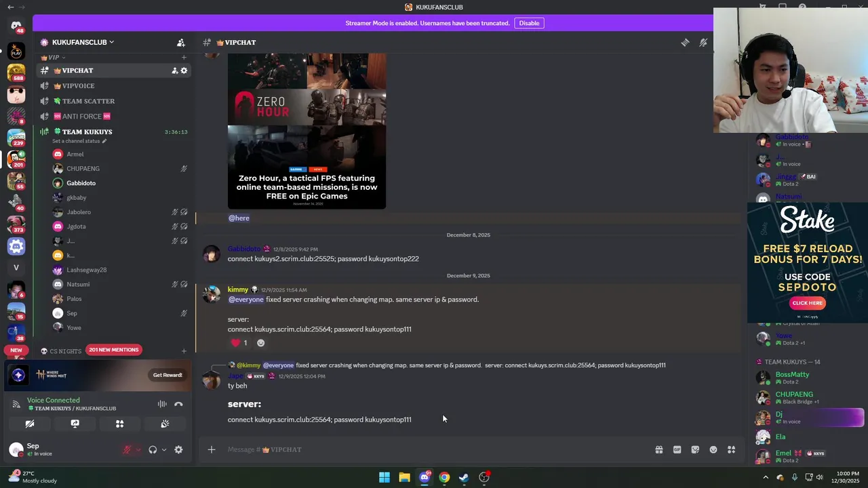The image size is (868, 488).
Task: Open attachment plus button in message bar
Action: click(212, 449)
